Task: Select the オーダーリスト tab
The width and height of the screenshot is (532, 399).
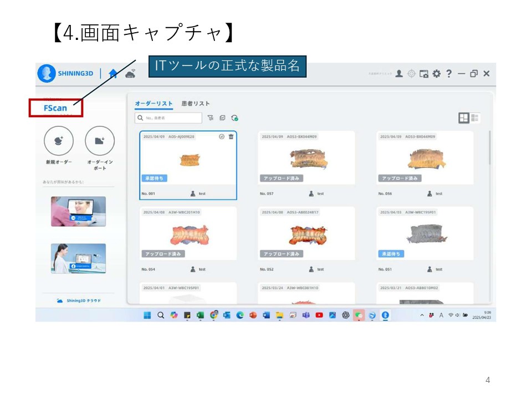Action: point(154,104)
